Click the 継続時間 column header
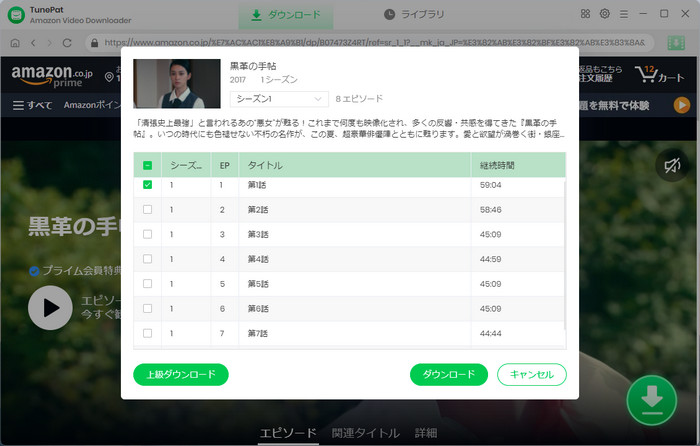700x446 pixels. [518, 165]
